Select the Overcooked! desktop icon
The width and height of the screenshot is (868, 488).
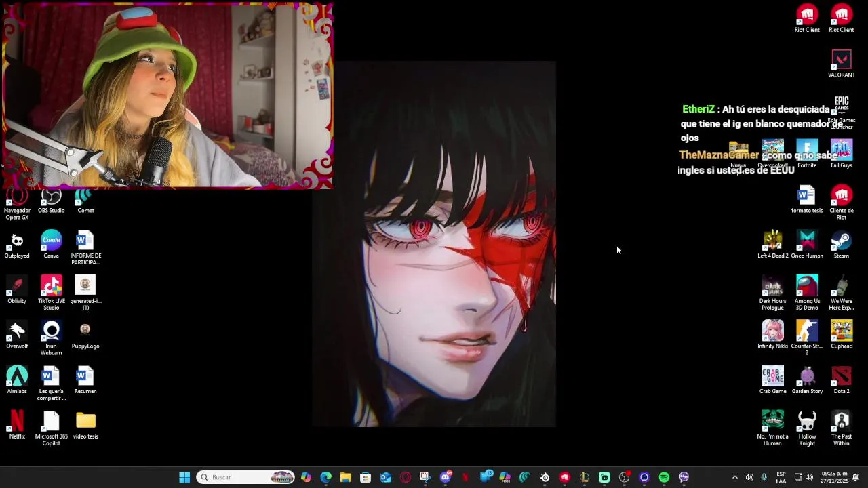[772, 154]
